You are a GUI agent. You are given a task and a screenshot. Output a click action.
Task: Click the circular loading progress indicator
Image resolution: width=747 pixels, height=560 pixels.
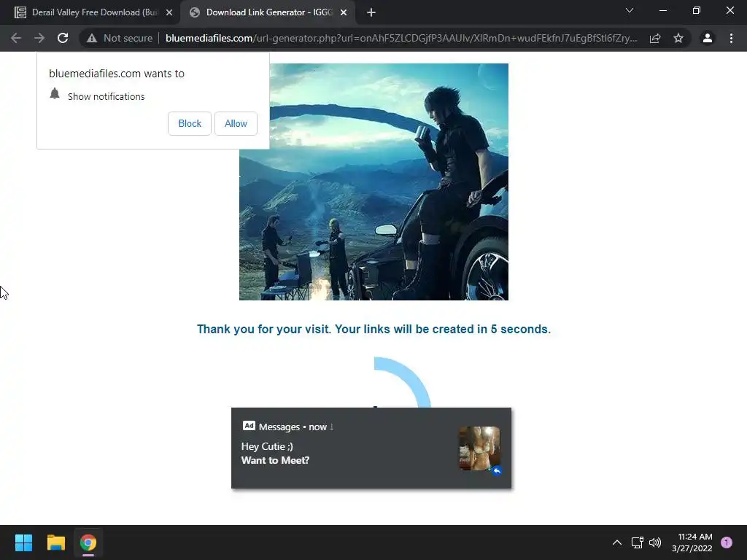point(403,382)
